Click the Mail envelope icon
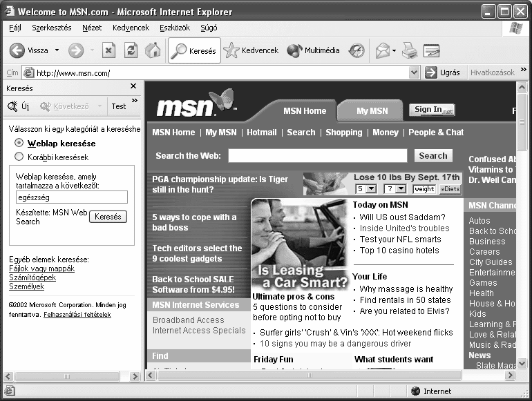This screenshot has height=401, width=532. (x=383, y=51)
